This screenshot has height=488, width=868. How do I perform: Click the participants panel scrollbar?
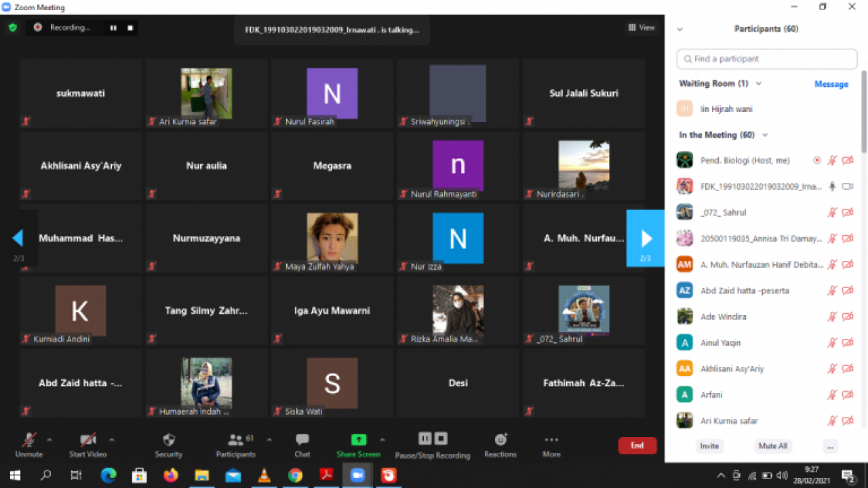pos(864,112)
